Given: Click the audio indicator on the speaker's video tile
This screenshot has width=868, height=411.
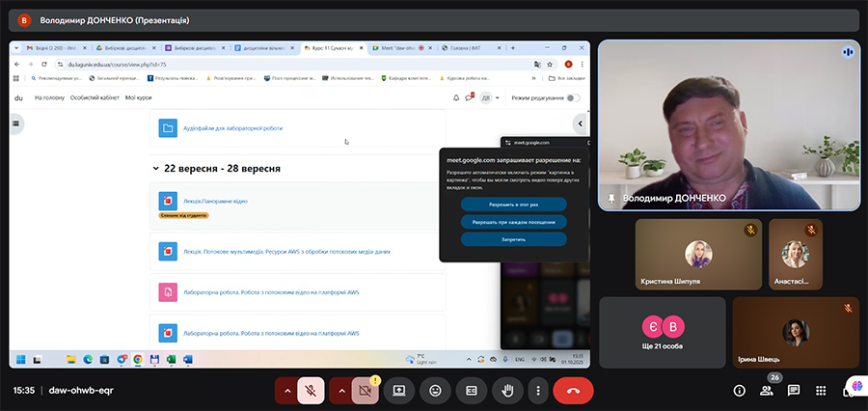Looking at the screenshot, I should click(848, 52).
